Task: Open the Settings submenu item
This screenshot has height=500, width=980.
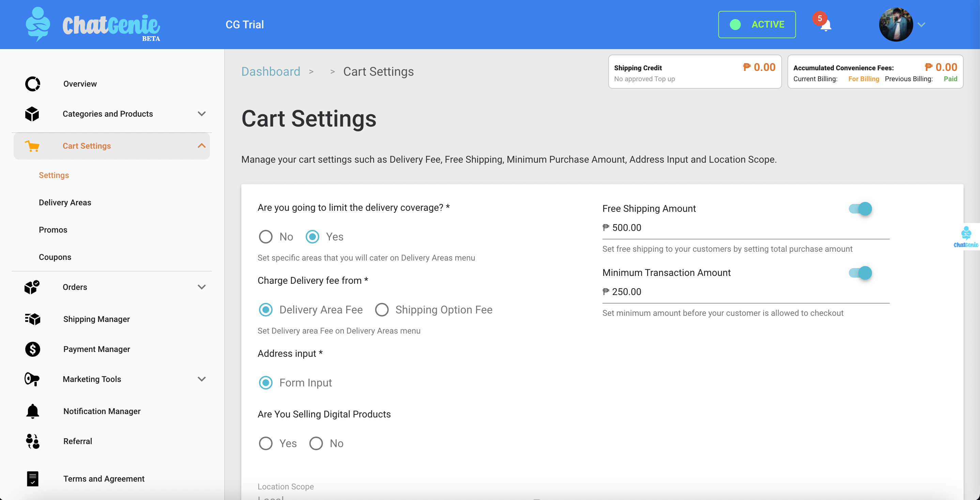Action: (53, 175)
